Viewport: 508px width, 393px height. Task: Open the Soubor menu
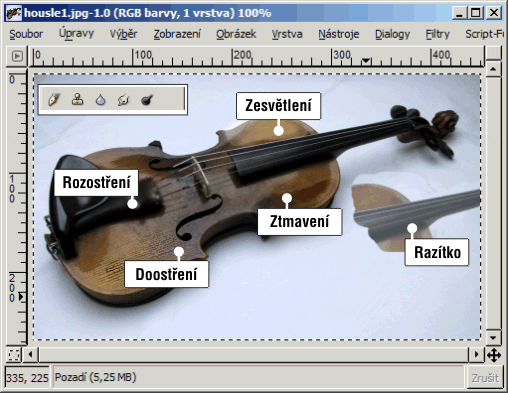pyautogui.click(x=26, y=34)
